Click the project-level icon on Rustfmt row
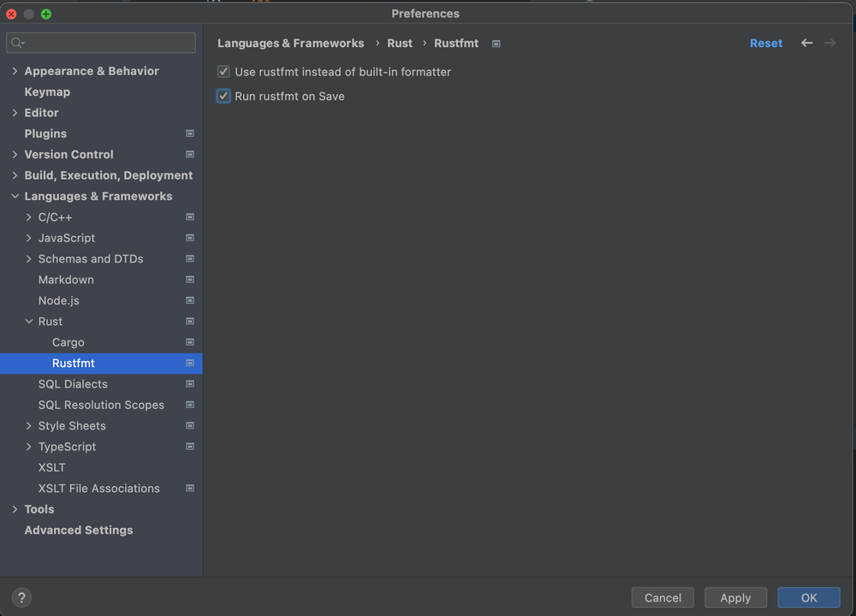 pyautogui.click(x=190, y=364)
